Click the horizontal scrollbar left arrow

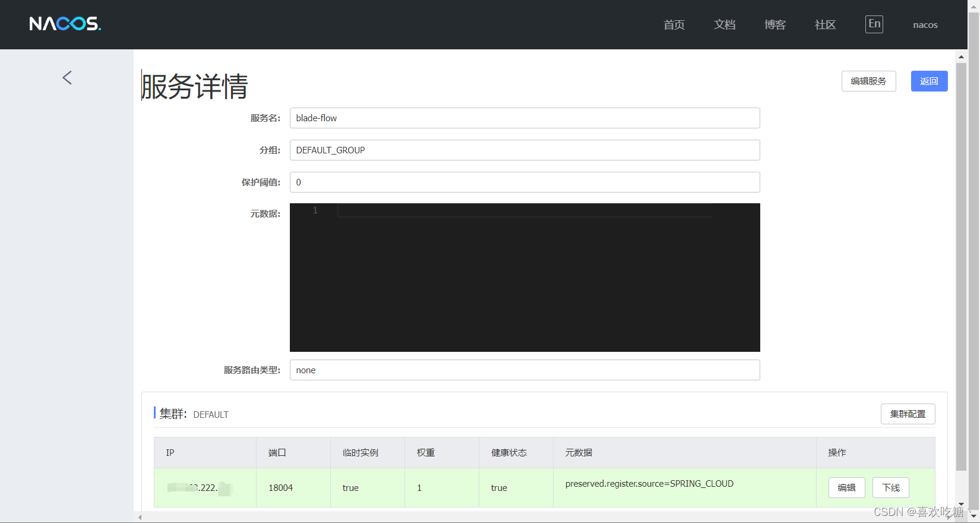(140, 517)
